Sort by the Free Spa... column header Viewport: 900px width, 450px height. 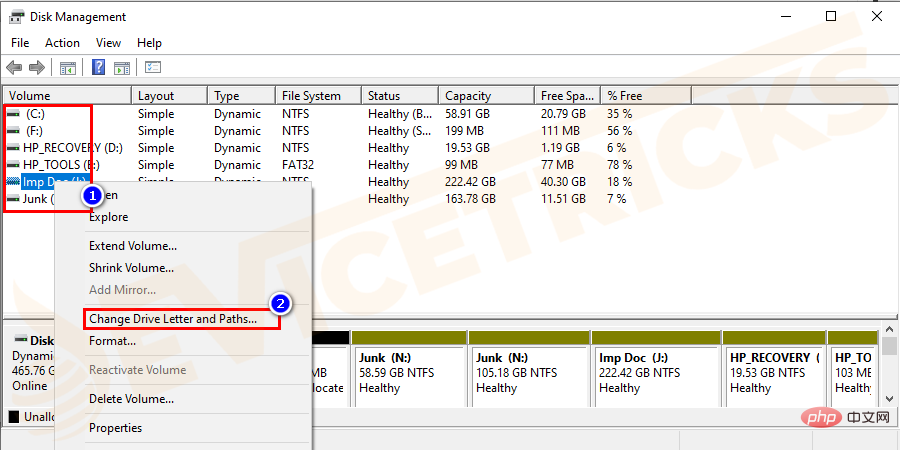568,96
